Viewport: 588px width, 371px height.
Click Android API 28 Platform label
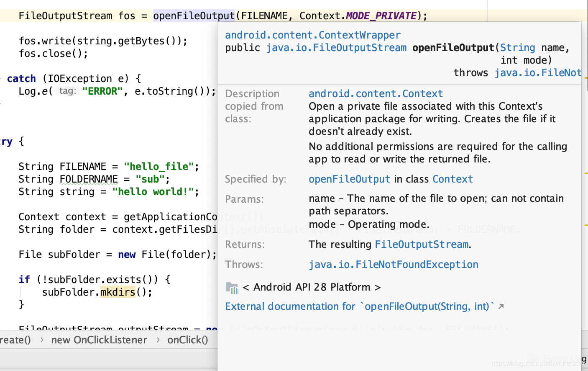312,287
